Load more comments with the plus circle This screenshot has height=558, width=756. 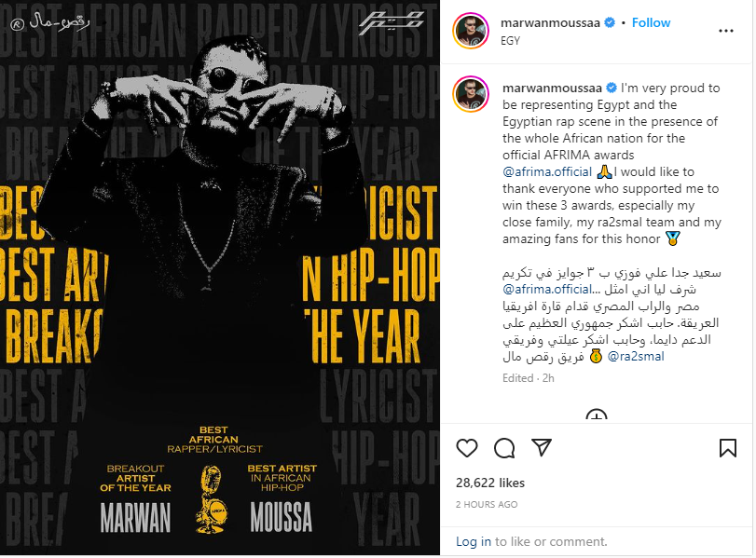(596, 415)
